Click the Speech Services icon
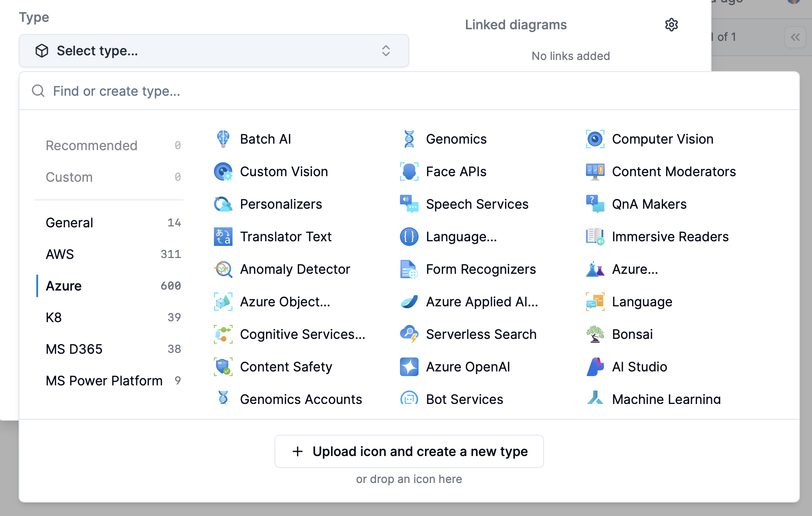The width and height of the screenshot is (812, 516). click(x=477, y=204)
